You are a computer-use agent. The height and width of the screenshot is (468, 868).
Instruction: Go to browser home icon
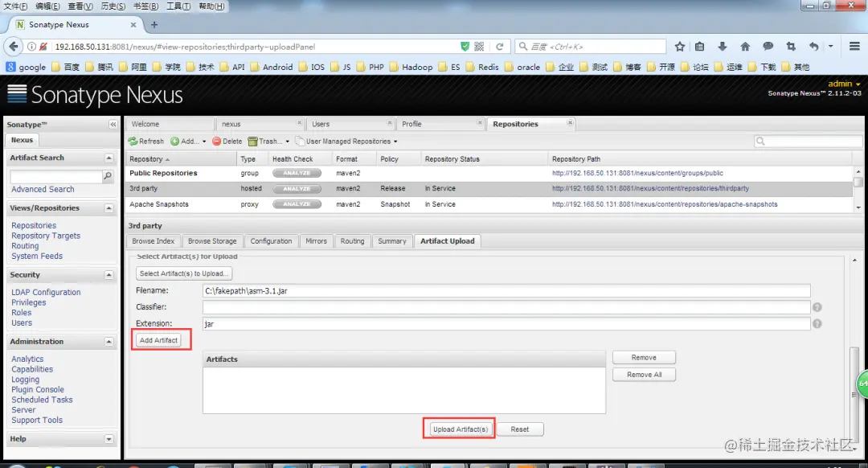pos(745,47)
